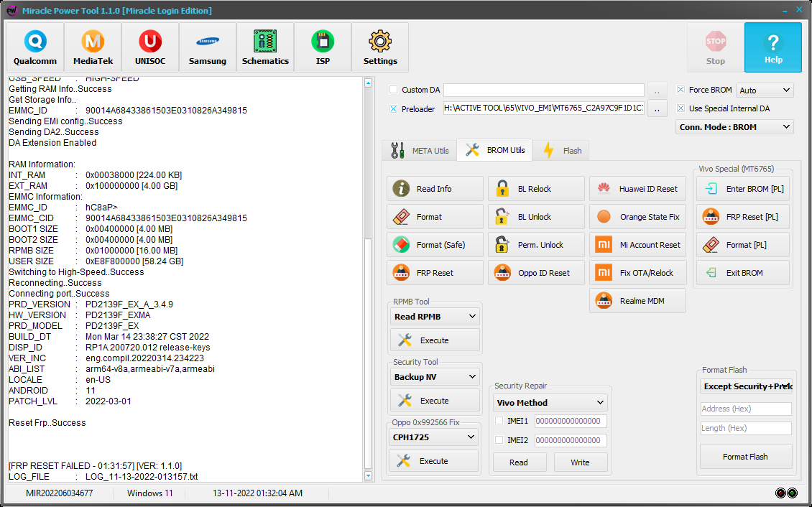
Task: Click the Format Flash button
Action: [746, 457]
